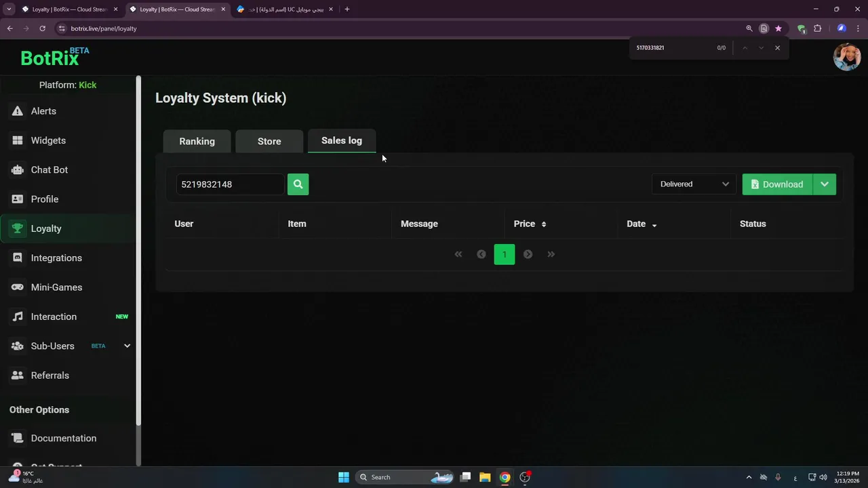Go to next page arrow

(x=528, y=254)
